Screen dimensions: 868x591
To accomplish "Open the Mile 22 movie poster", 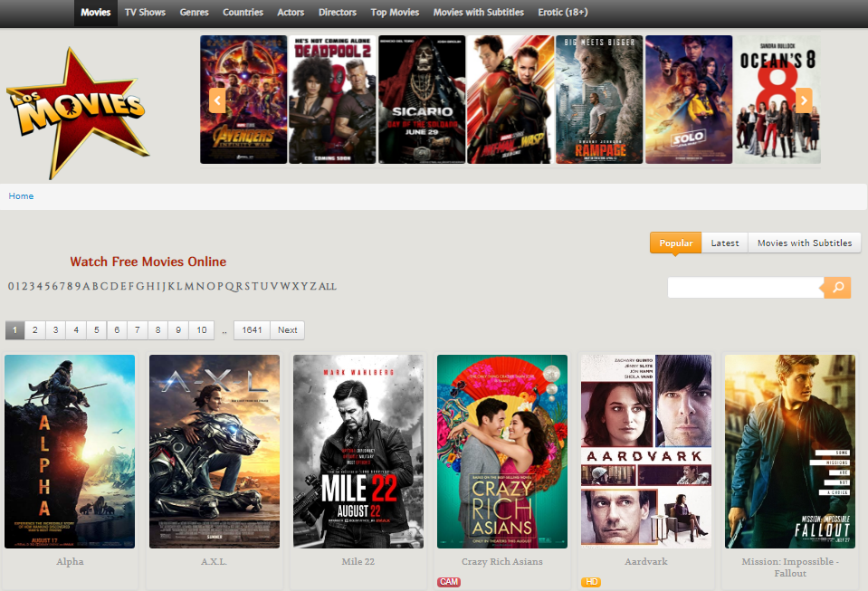I will click(x=358, y=452).
